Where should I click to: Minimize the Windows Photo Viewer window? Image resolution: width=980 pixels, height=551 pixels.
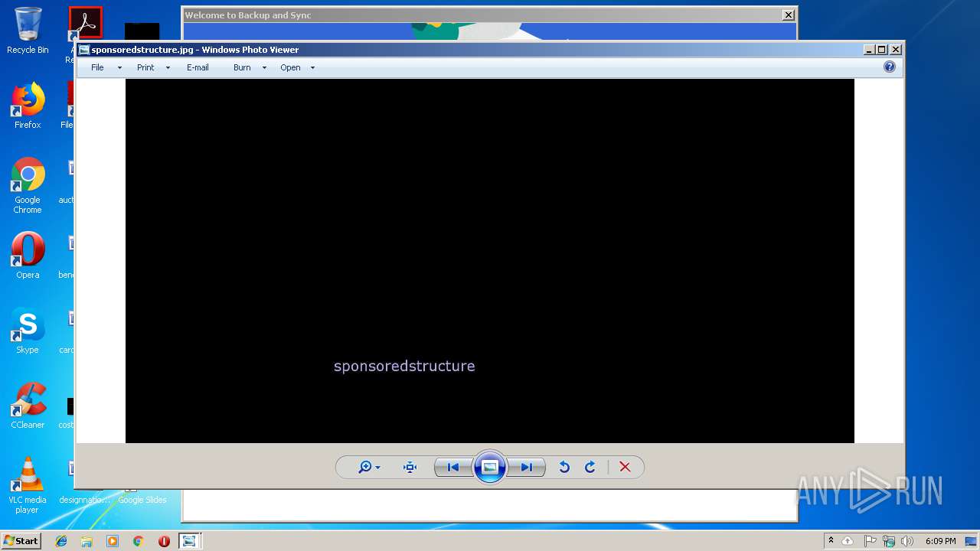(869, 50)
